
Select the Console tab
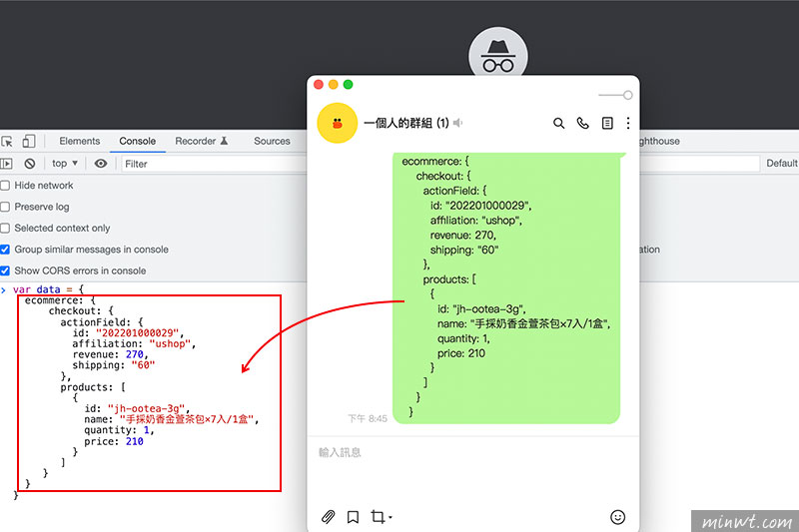click(x=138, y=141)
